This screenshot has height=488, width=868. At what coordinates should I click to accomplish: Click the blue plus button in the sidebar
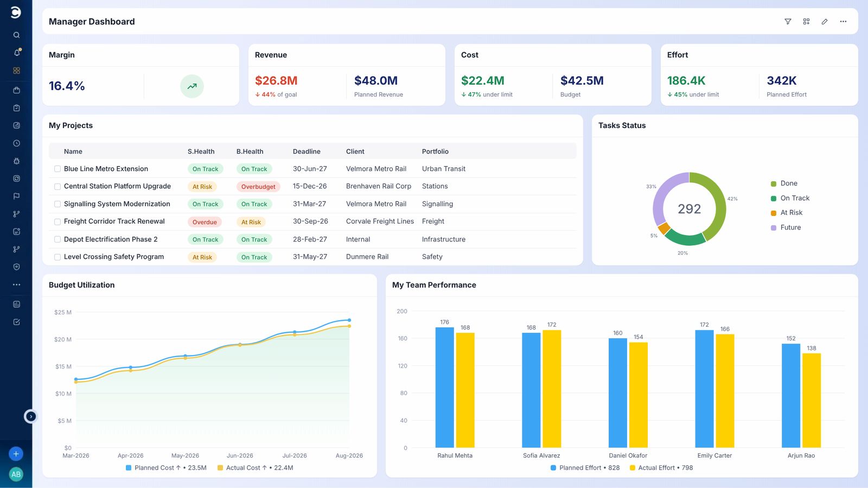coord(16,454)
